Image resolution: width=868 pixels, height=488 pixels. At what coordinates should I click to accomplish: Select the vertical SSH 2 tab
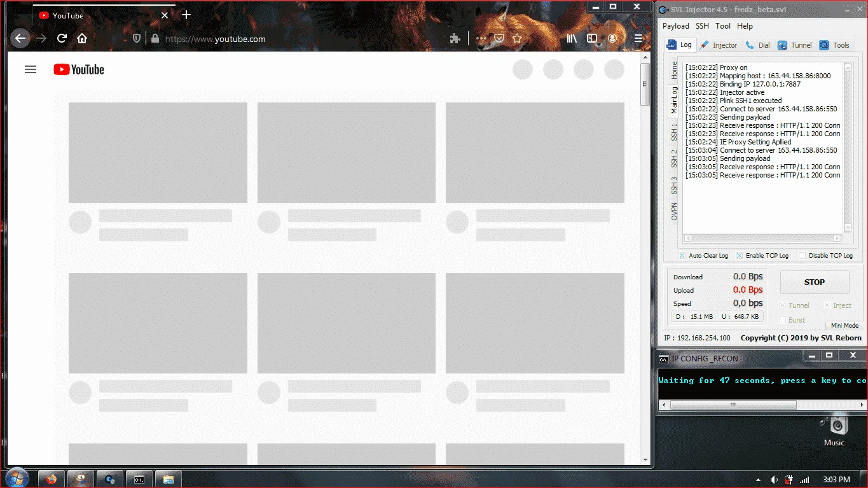[x=675, y=158]
